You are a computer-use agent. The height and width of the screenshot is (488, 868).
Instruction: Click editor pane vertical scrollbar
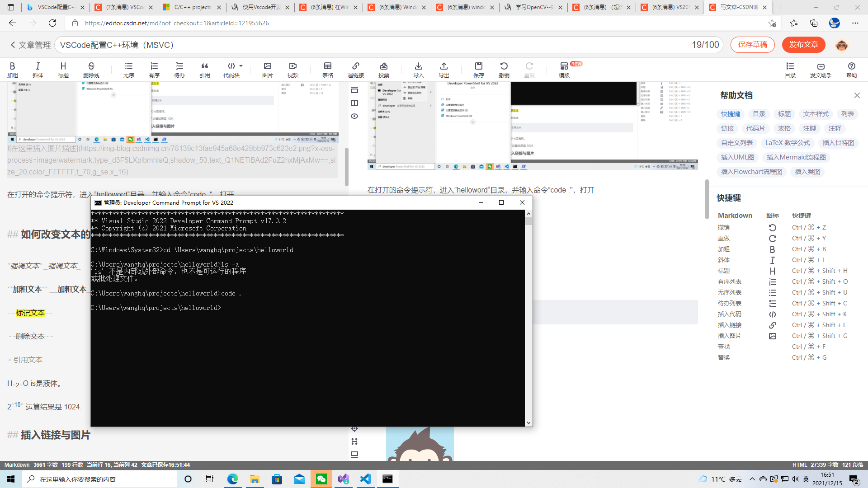coord(347,167)
